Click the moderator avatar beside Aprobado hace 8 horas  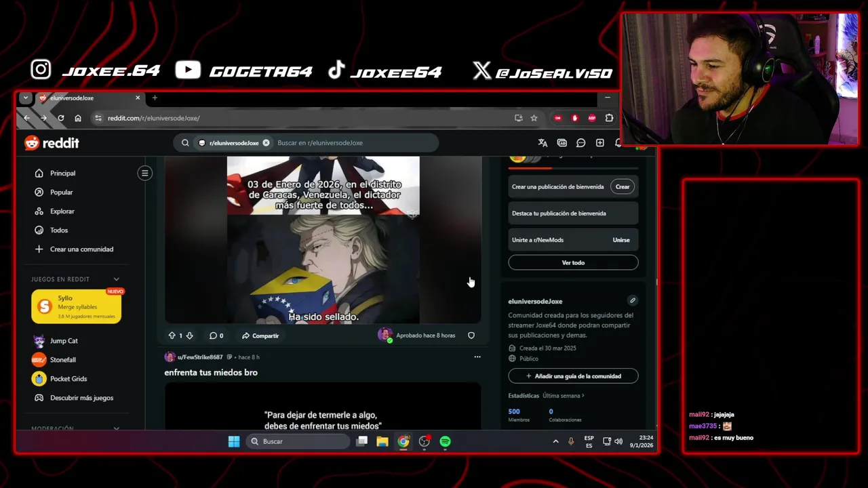tap(384, 335)
